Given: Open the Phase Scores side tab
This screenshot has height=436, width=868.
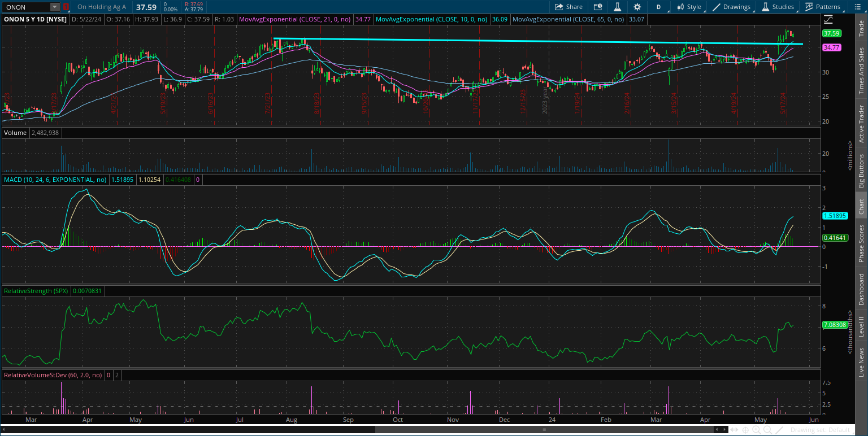Looking at the screenshot, I should [861, 243].
